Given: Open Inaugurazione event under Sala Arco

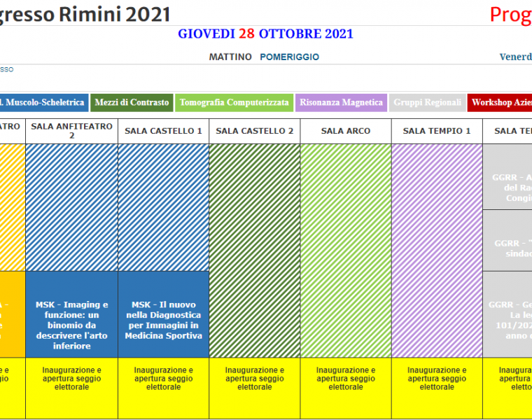Looking at the screenshot, I should [x=346, y=378].
